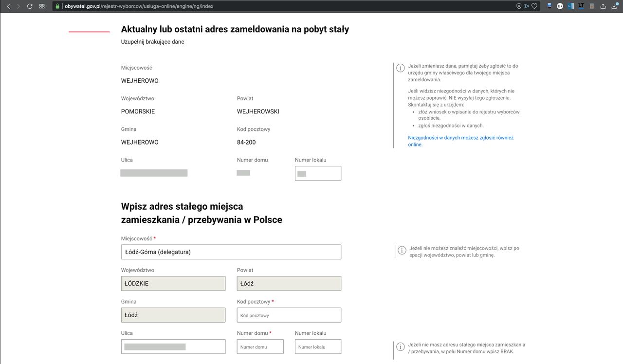Click the Miejscowość field containing Łódź-Górna
The image size is (623, 364).
[x=231, y=252]
